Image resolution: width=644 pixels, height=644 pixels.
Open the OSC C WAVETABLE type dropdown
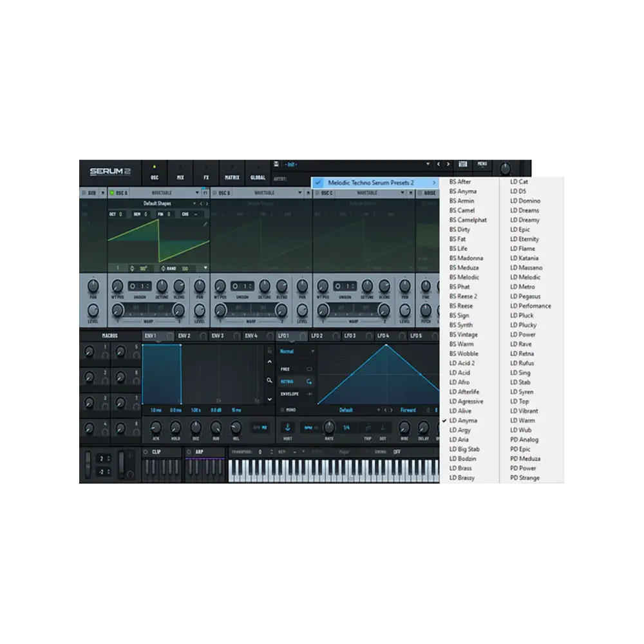(x=370, y=193)
